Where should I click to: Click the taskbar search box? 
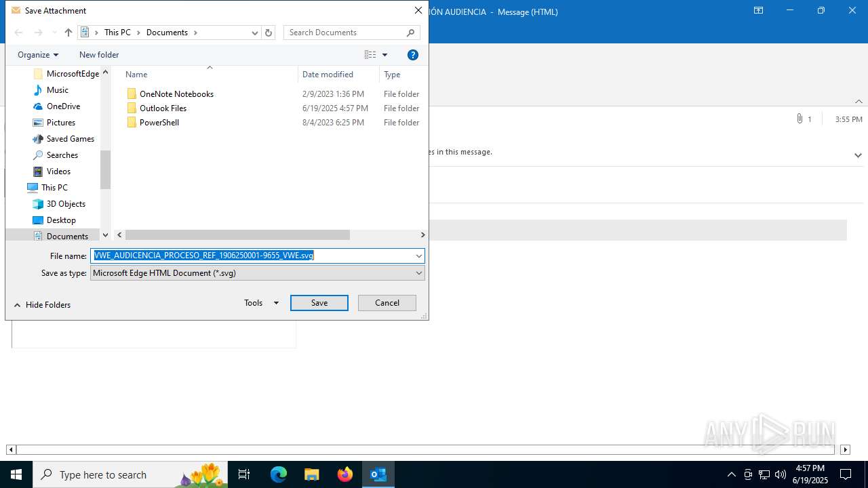[x=131, y=474]
